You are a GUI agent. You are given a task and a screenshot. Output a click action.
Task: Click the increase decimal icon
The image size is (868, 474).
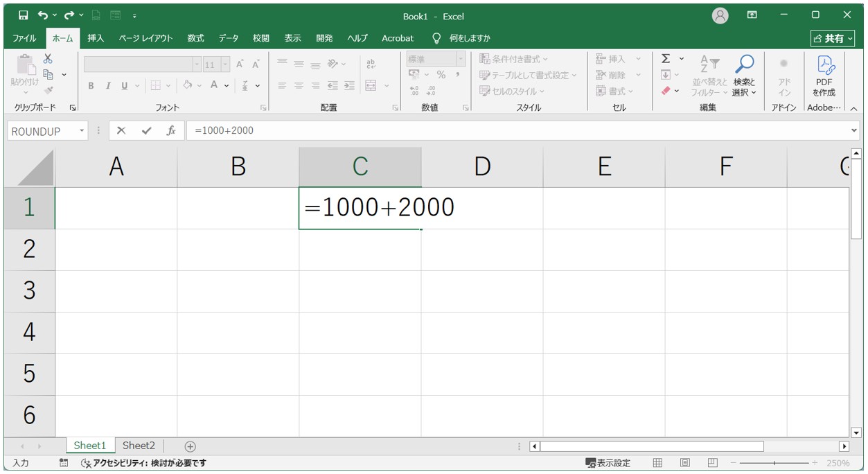414,90
